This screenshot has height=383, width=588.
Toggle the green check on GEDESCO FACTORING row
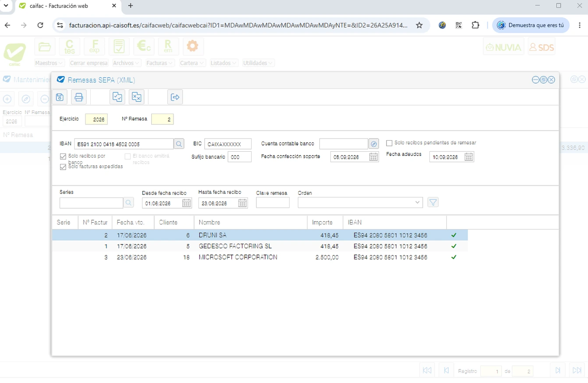tap(453, 246)
